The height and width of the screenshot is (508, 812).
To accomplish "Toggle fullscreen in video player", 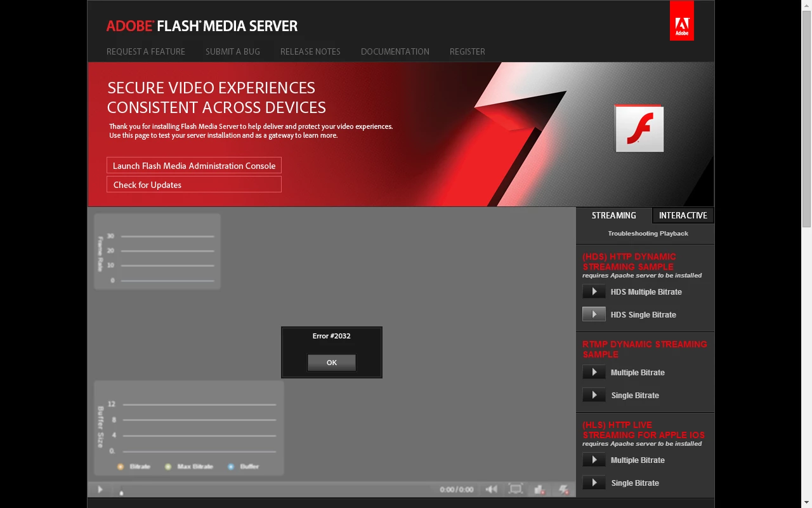I will coord(516,489).
